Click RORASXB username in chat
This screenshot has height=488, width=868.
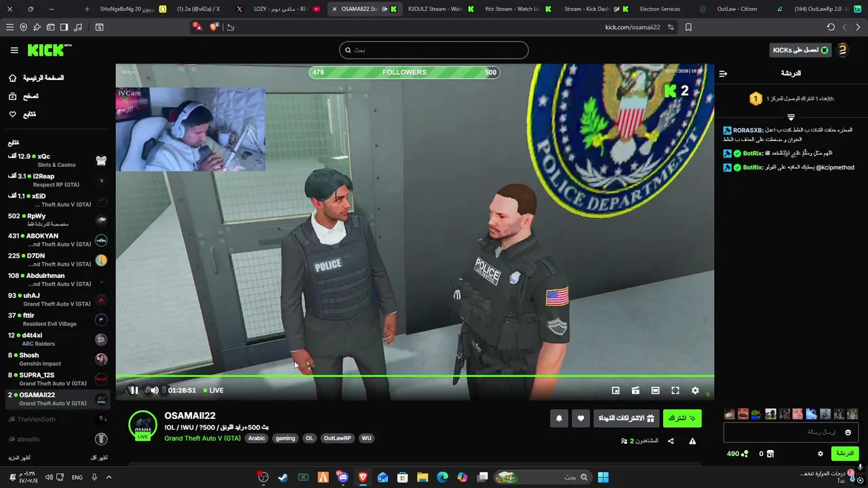point(747,130)
